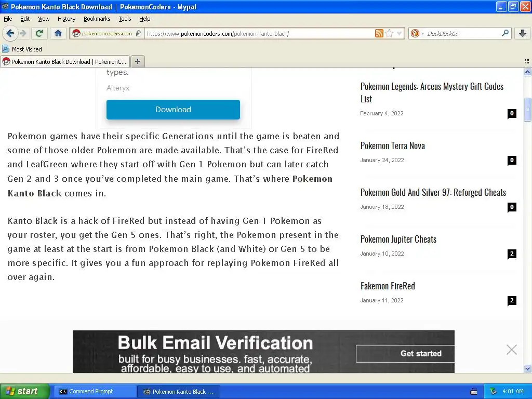Open the Downloads arrow button
The width and height of the screenshot is (532, 399).
point(523,33)
